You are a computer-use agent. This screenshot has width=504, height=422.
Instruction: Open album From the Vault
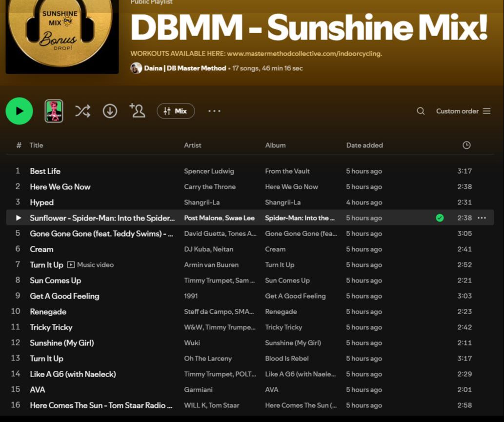tap(287, 171)
